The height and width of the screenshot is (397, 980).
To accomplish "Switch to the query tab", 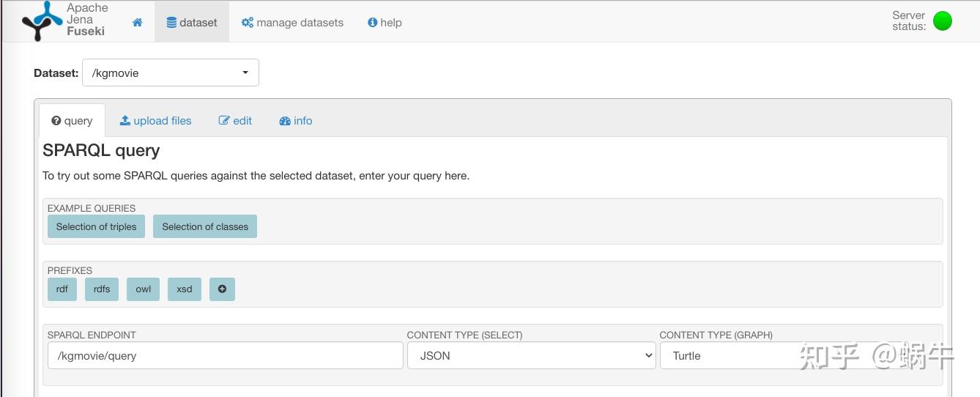I will click(72, 121).
